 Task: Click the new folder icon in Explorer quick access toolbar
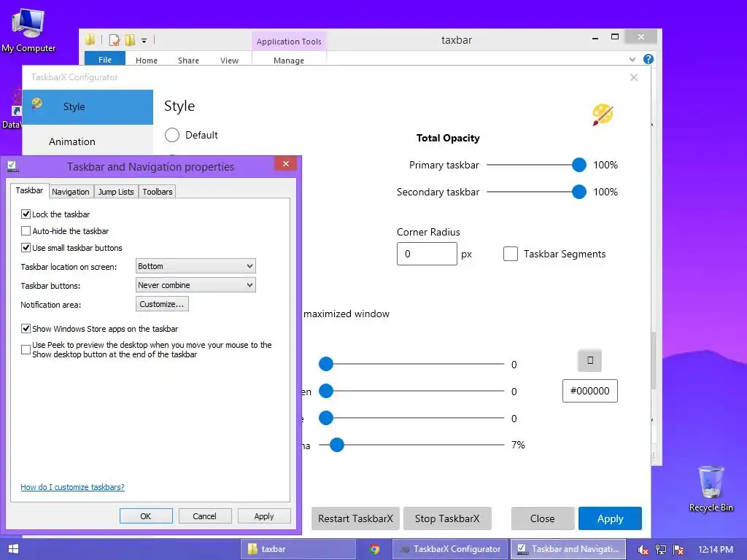tap(130, 40)
